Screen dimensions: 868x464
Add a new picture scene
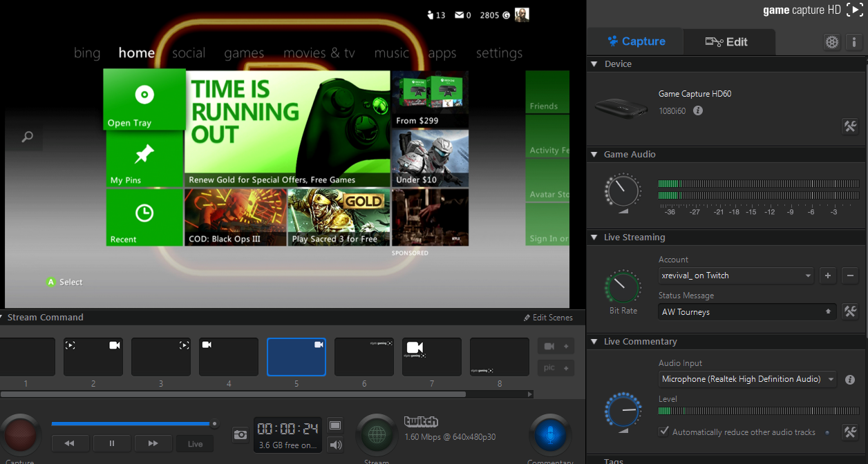click(556, 367)
